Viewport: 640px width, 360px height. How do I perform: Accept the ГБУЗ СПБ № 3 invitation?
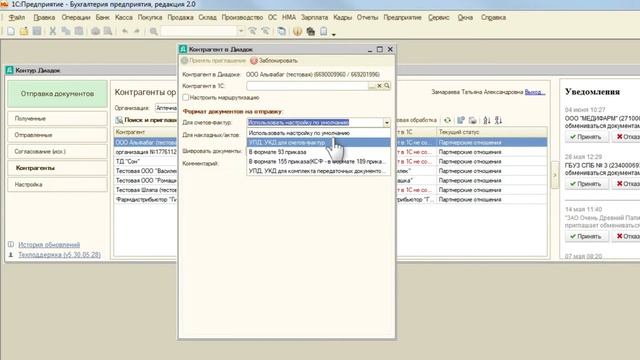pos(586,184)
